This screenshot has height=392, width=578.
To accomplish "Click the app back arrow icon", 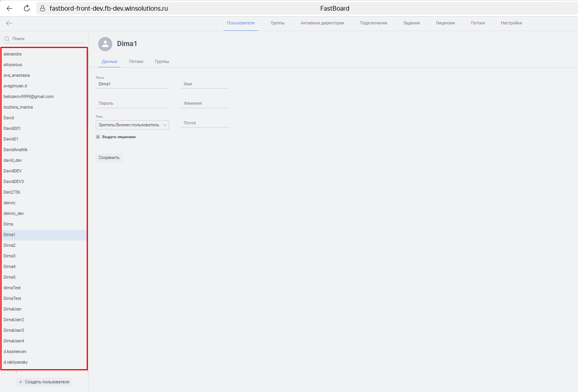I will [x=9, y=23].
